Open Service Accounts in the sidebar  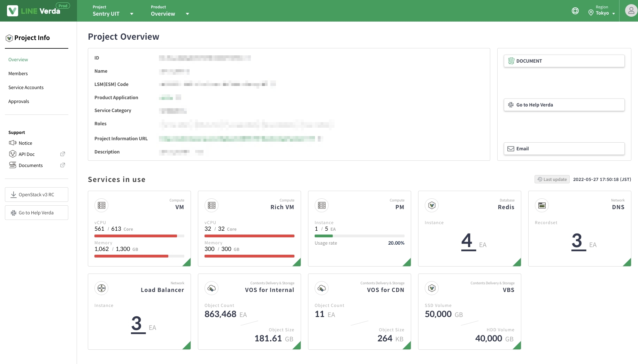(26, 87)
